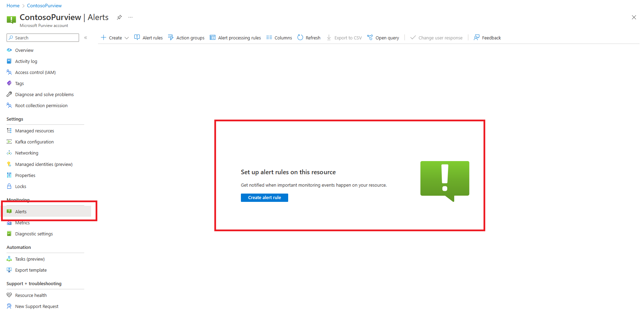644x318 pixels.
Task: Click the Refresh circular arrow icon
Action: point(300,37)
